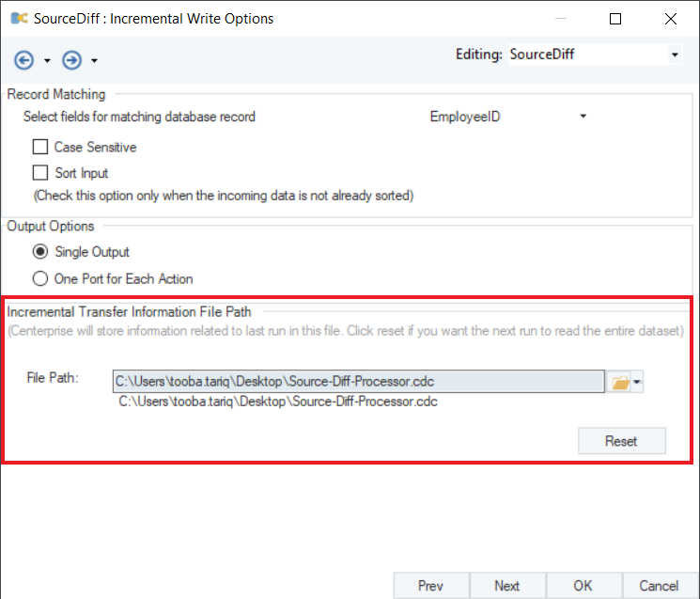Enable the Case Sensitive checkbox
This screenshot has height=599, width=700.
[40, 147]
